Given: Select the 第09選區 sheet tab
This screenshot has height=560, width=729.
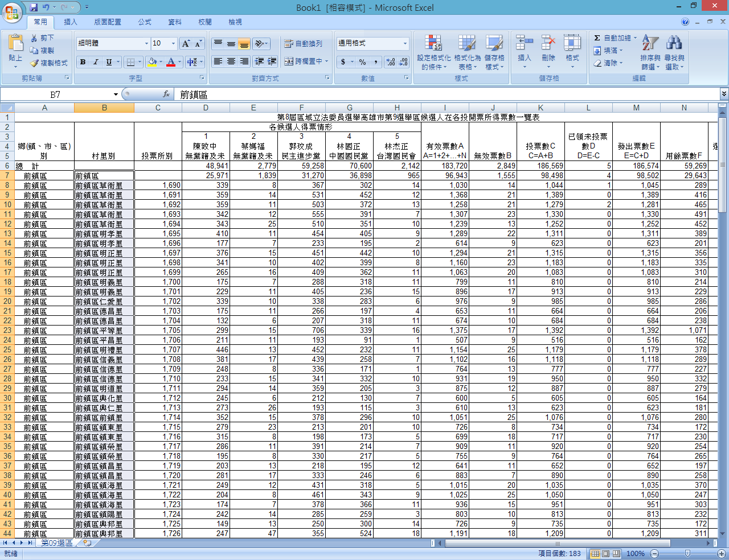Looking at the screenshot, I should 57,543.
